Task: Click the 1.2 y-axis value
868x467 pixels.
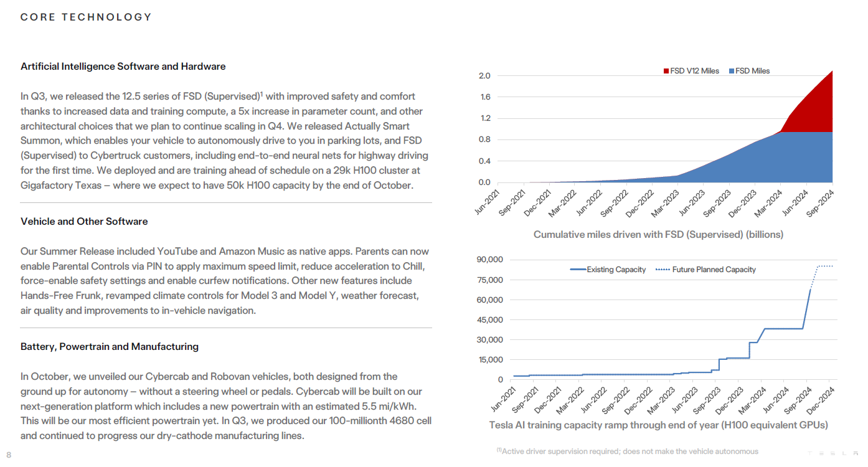Action: (x=485, y=118)
